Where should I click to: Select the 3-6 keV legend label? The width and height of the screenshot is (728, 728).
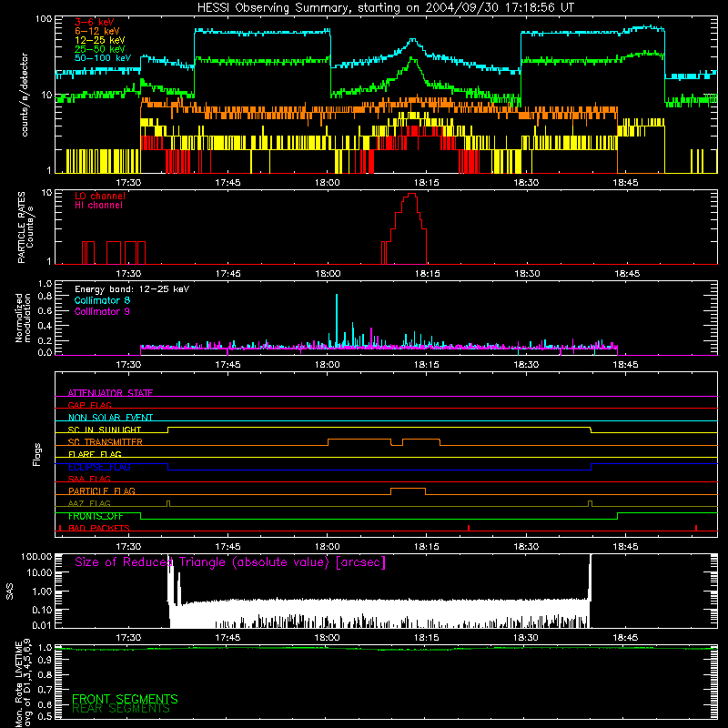(x=94, y=22)
